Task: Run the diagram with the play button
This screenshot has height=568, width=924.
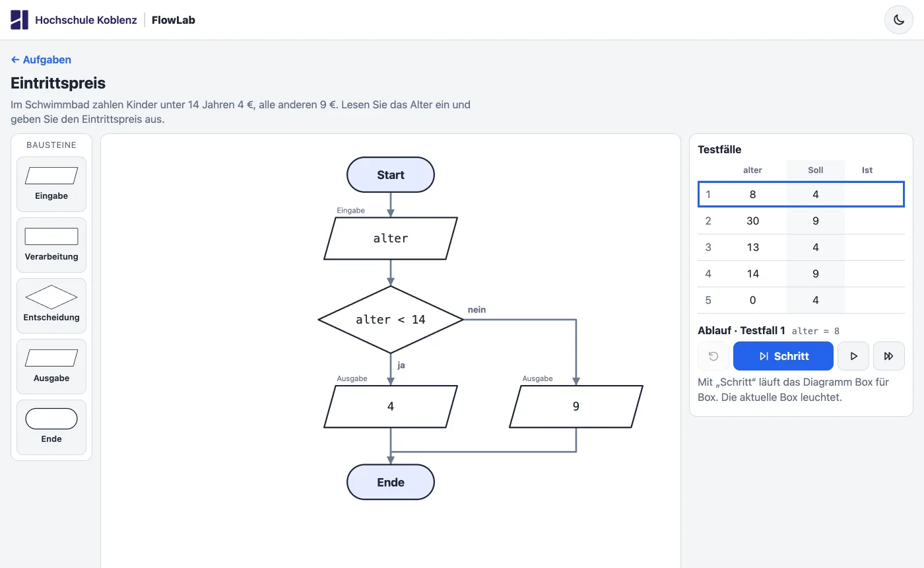Action: pos(853,356)
